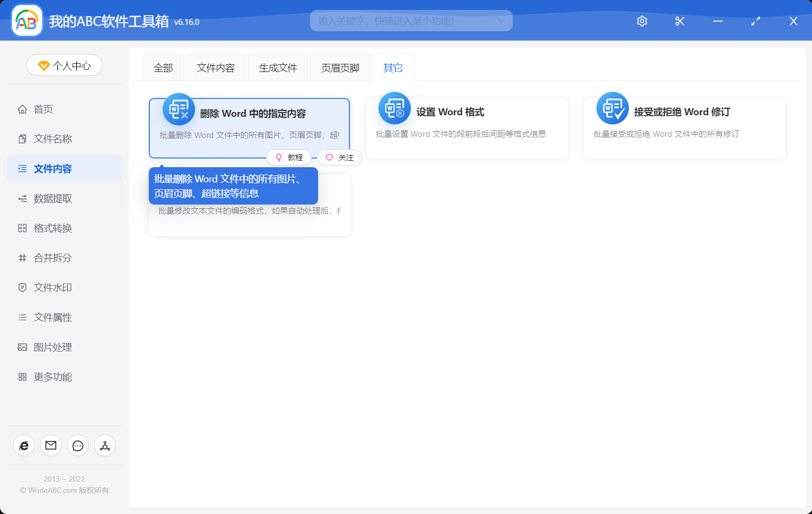Open the mail contact icon at bottom left
The width and height of the screenshot is (812, 514).
pyautogui.click(x=50, y=445)
